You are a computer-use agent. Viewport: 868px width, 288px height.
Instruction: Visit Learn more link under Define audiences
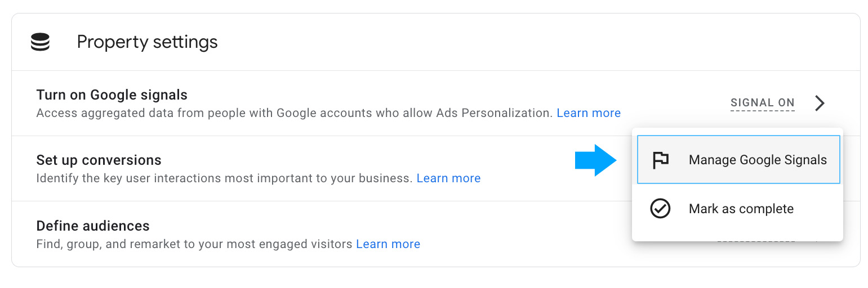pyautogui.click(x=388, y=244)
